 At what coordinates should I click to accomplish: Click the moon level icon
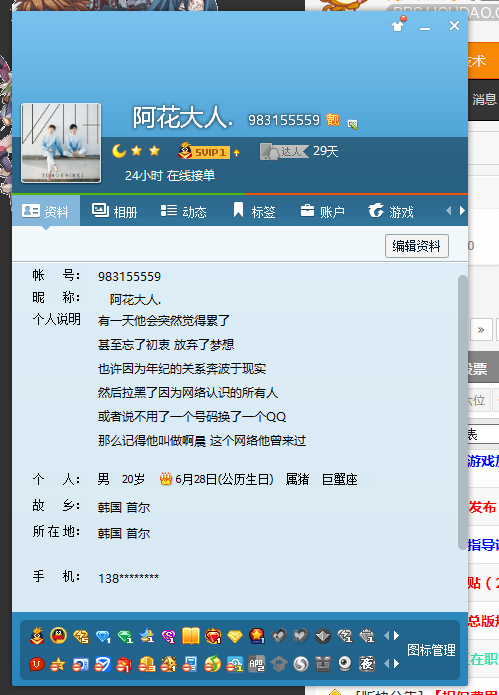coord(119,151)
